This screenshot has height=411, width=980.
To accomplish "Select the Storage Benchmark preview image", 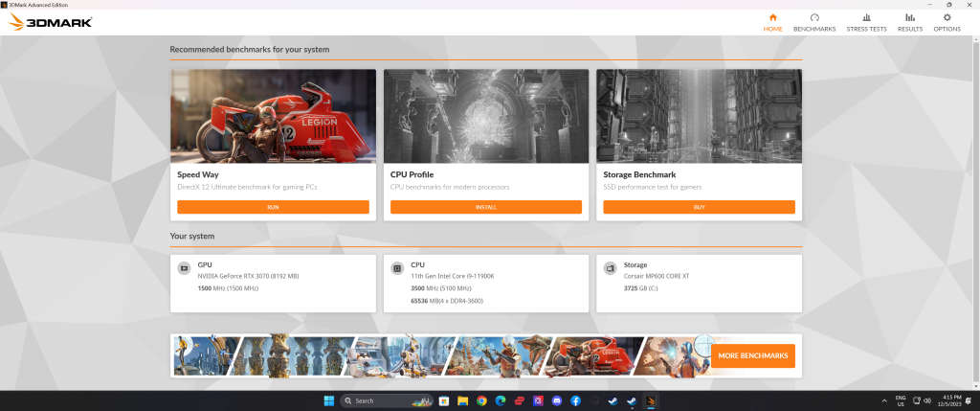I will pos(699,116).
